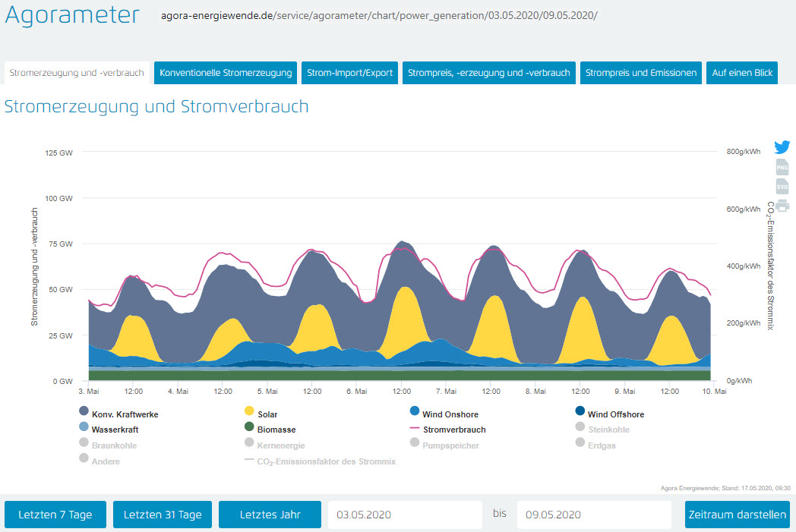Select the Letztes Jahr time range
Image resolution: width=796 pixels, height=532 pixels.
(x=270, y=515)
